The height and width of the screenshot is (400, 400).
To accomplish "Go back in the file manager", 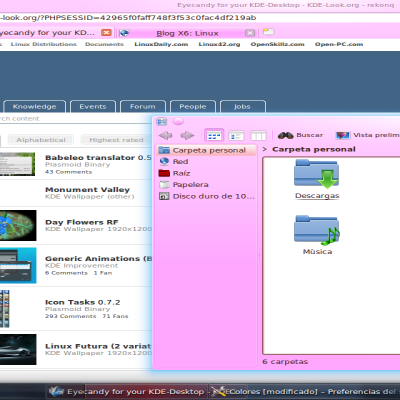I will point(165,135).
